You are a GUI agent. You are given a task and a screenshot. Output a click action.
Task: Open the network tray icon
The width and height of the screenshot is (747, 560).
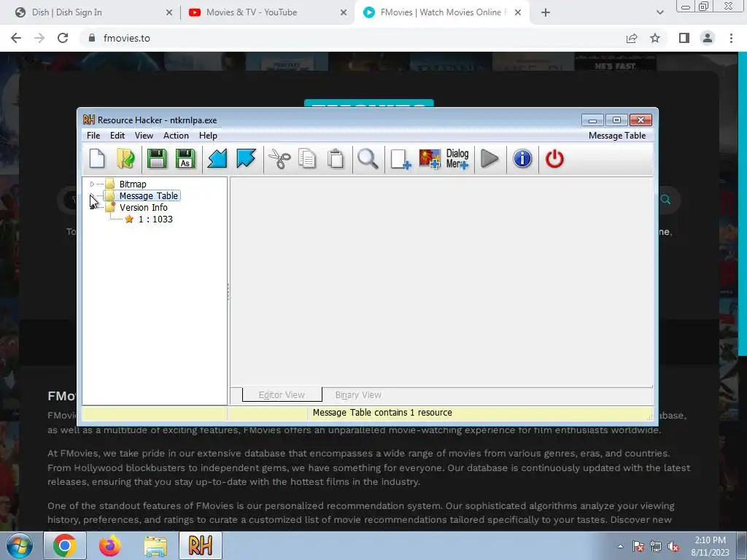(x=656, y=546)
